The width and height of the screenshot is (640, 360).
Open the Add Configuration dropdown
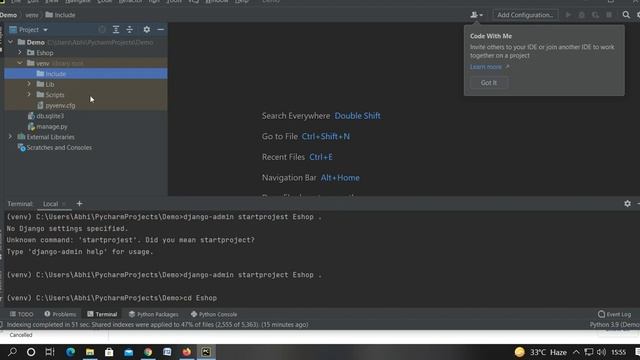[525, 15]
